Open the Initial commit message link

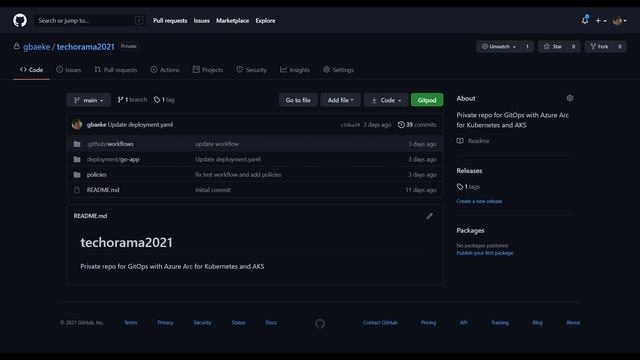coord(213,190)
